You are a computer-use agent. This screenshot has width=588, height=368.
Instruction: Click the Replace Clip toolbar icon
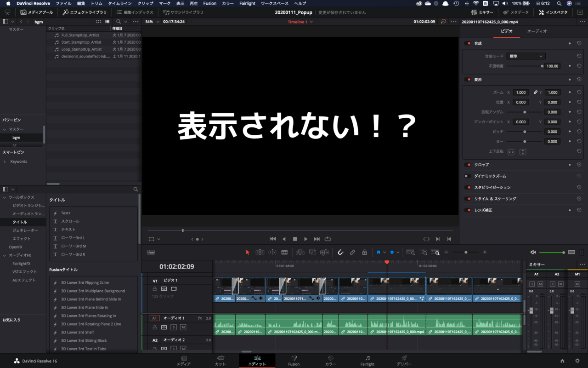click(325, 252)
